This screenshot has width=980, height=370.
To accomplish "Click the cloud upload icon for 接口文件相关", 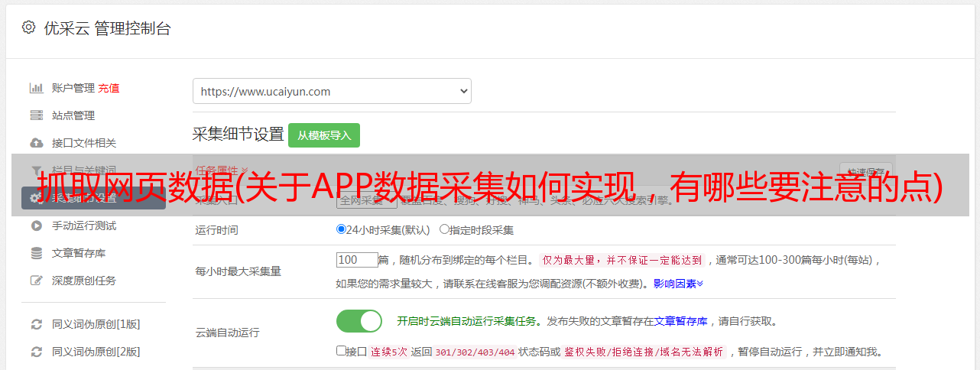I will [x=36, y=143].
